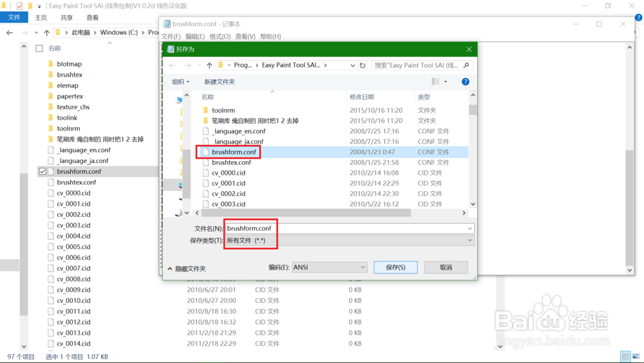Change view layout icon in Save As dialog

coord(435,81)
